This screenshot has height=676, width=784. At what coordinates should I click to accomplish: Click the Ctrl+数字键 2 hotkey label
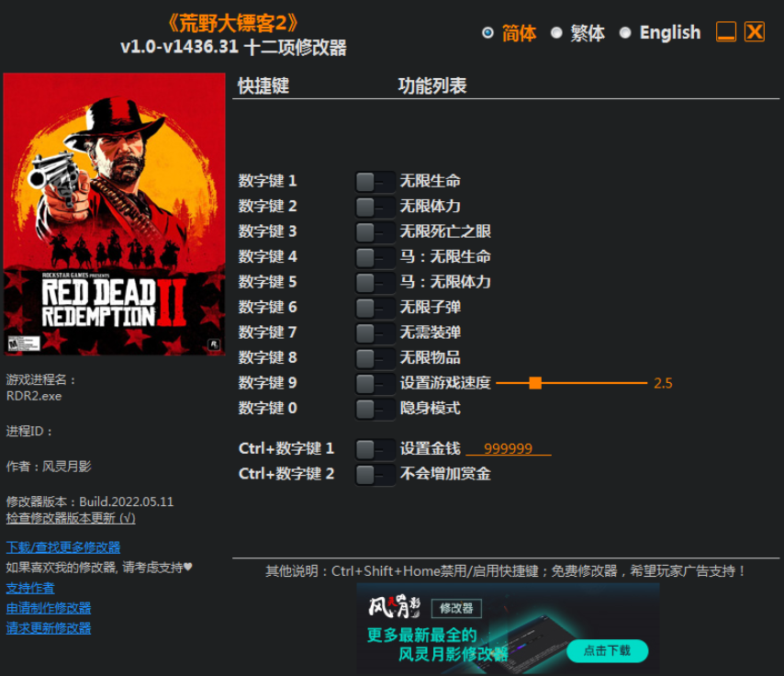coord(286,473)
